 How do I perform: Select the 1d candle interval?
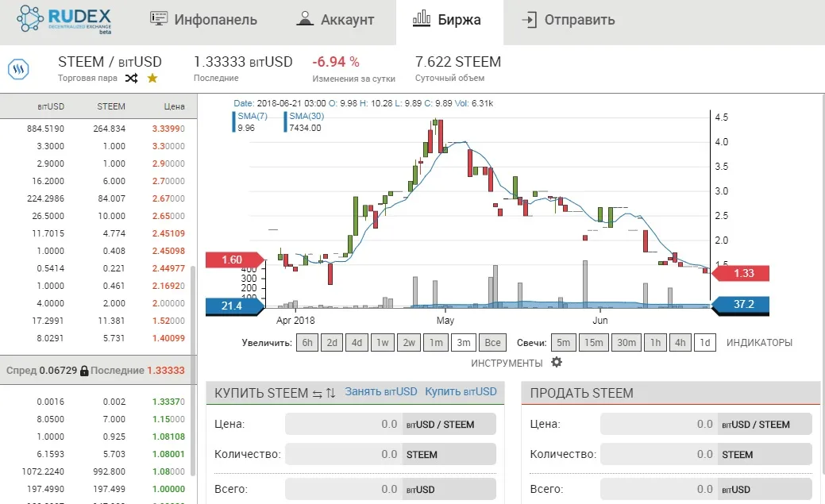point(704,343)
